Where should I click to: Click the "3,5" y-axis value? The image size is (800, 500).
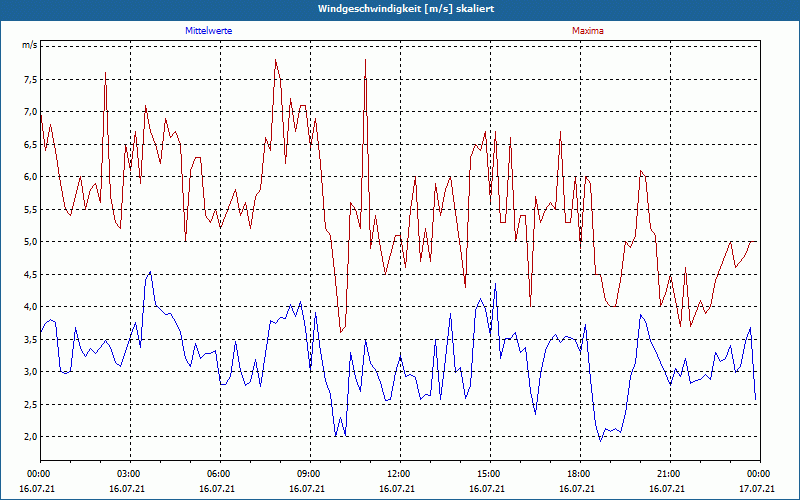[x=31, y=339]
